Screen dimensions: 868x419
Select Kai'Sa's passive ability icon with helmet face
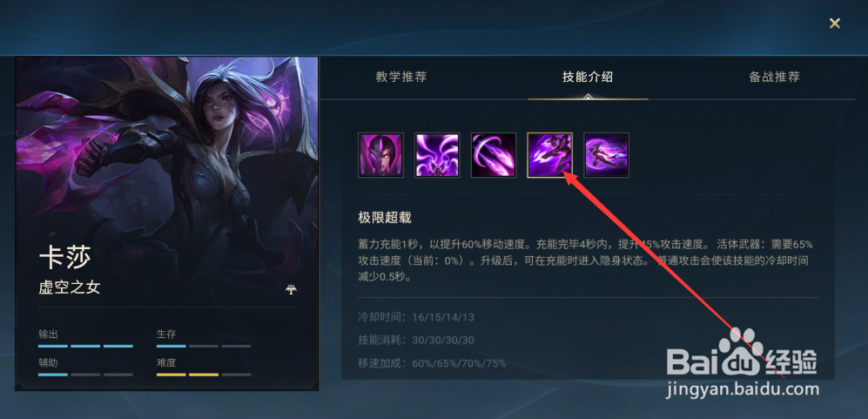380,155
